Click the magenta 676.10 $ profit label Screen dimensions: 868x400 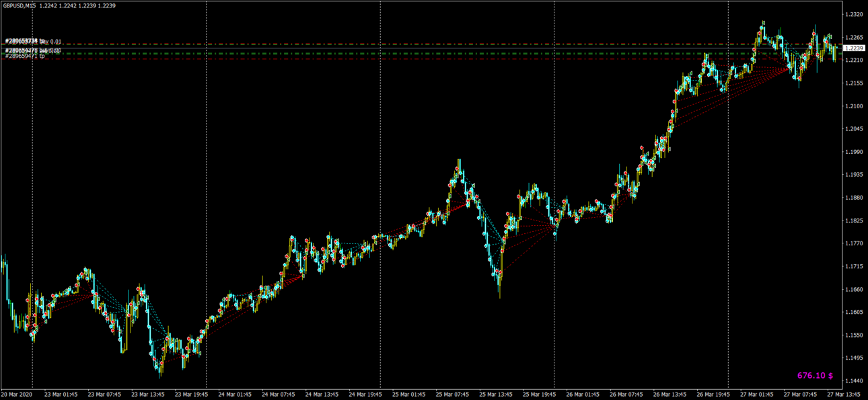point(815,376)
